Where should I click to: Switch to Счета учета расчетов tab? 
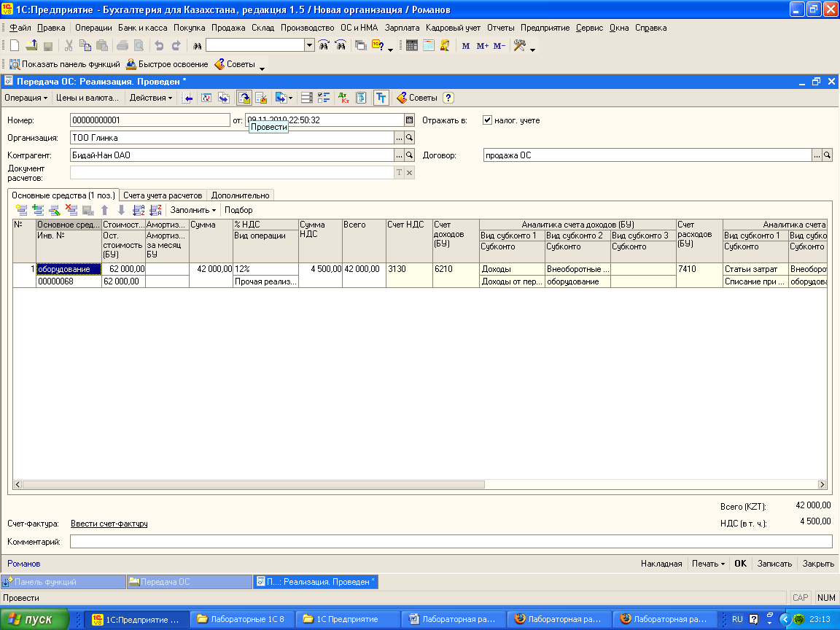click(163, 195)
